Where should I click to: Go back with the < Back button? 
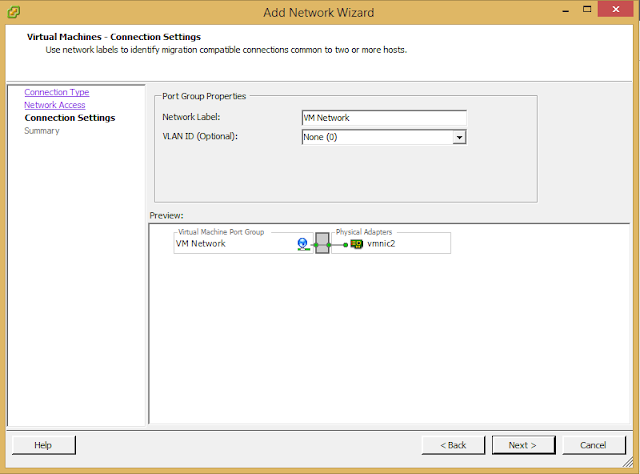(x=453, y=445)
